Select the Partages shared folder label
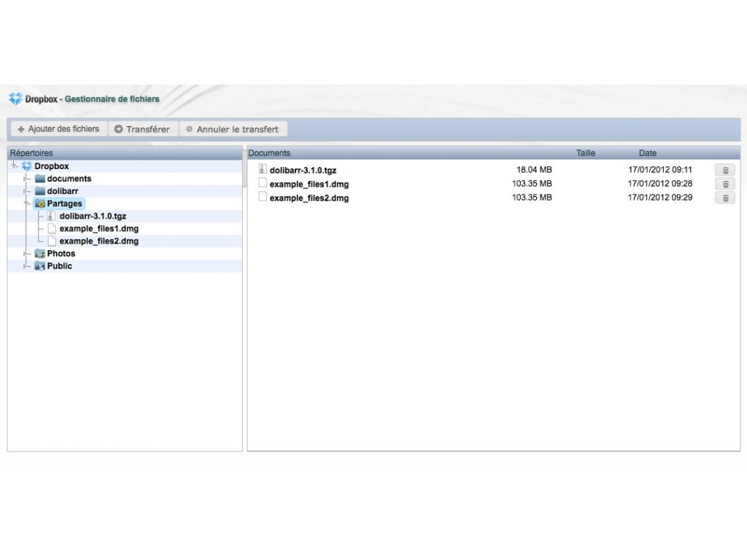The height and width of the screenshot is (560, 747). click(x=64, y=204)
